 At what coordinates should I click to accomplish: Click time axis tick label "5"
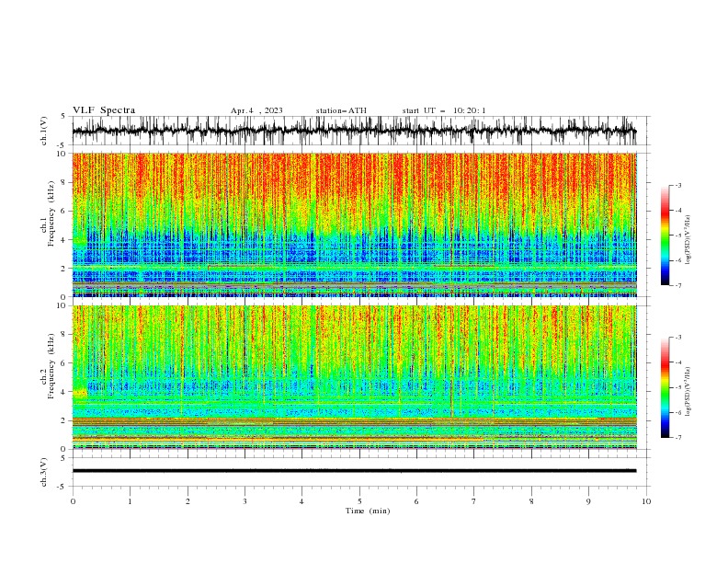pos(359,501)
